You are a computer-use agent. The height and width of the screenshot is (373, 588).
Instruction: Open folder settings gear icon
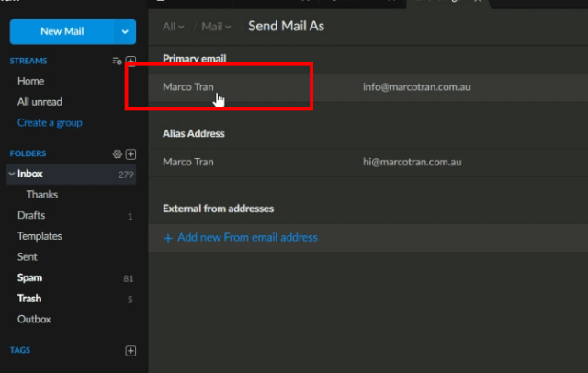(117, 154)
